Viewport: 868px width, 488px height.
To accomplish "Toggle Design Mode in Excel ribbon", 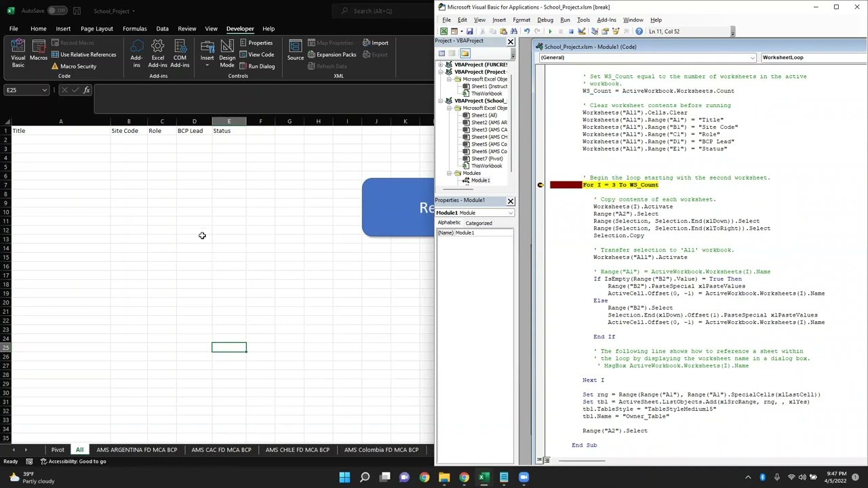I will tap(227, 53).
